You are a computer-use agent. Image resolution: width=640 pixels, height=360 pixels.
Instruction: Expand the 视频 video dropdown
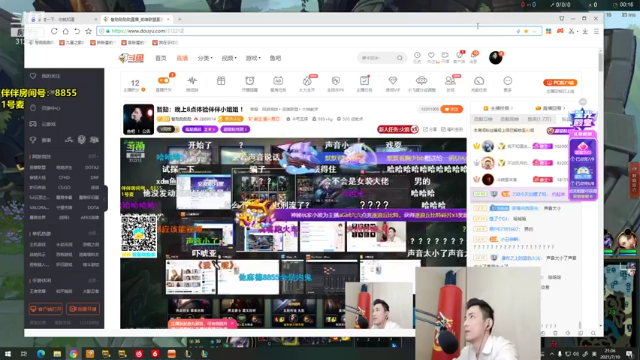(229, 58)
